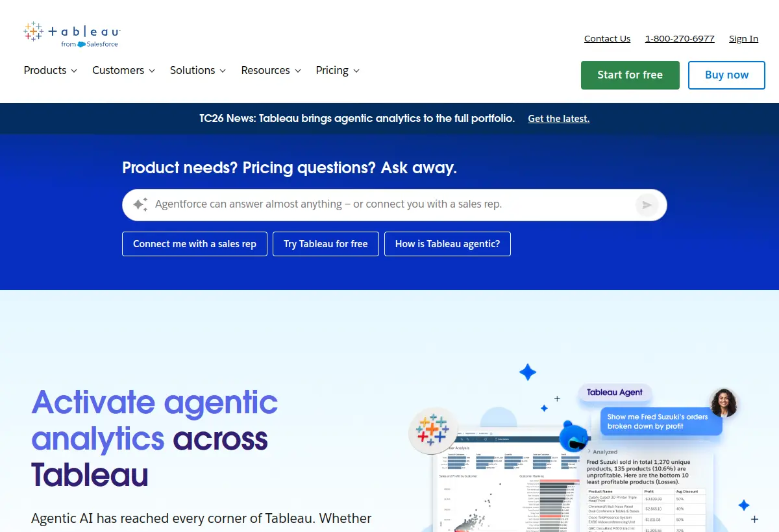Viewport: 779px width, 532px height.
Task: Click the 'Analyzed' status label in agent panel
Action: tap(604, 452)
